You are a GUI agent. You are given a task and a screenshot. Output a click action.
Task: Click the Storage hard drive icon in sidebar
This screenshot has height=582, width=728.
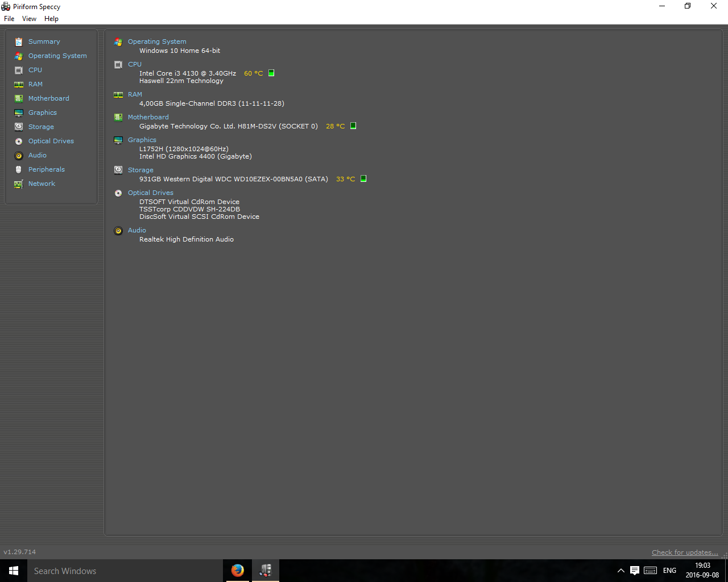tap(19, 127)
